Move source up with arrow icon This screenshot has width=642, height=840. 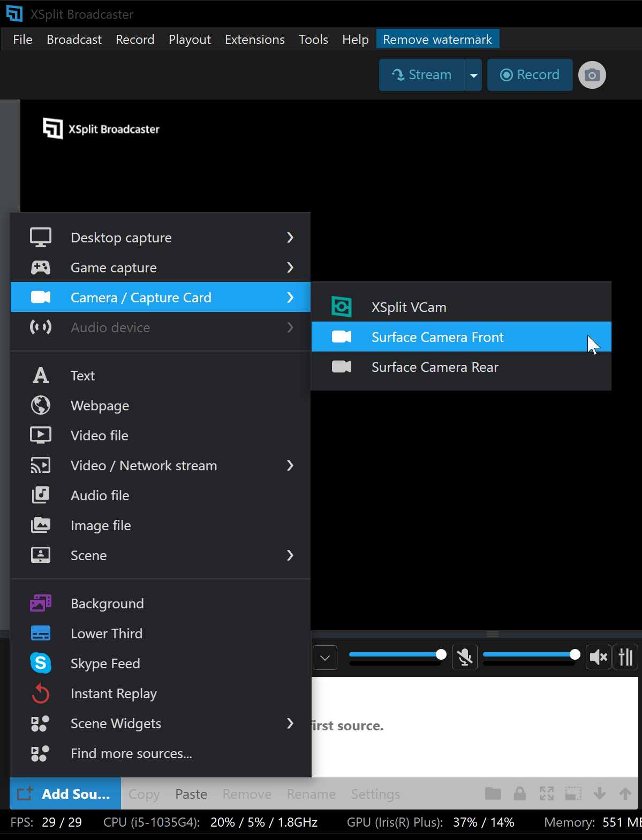pyautogui.click(x=625, y=793)
